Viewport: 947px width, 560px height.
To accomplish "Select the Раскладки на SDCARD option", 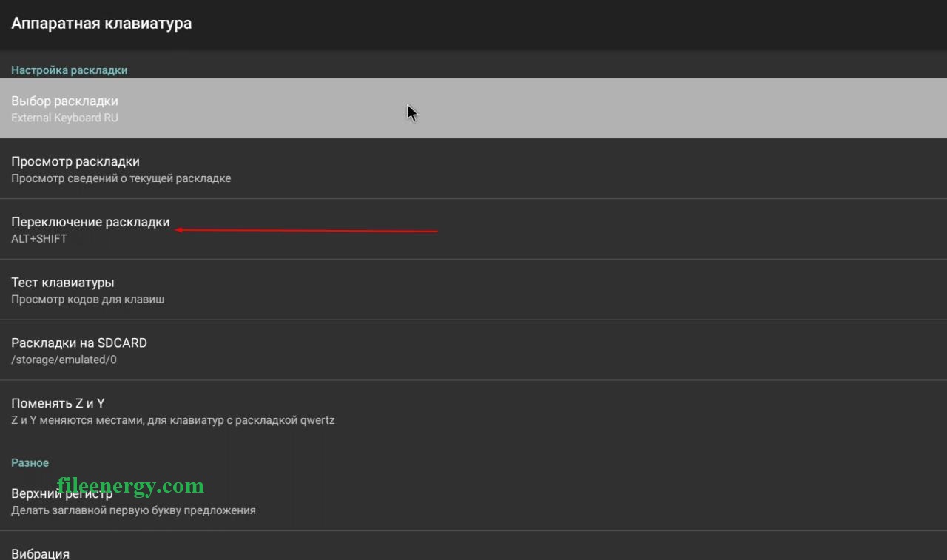I will [x=473, y=351].
